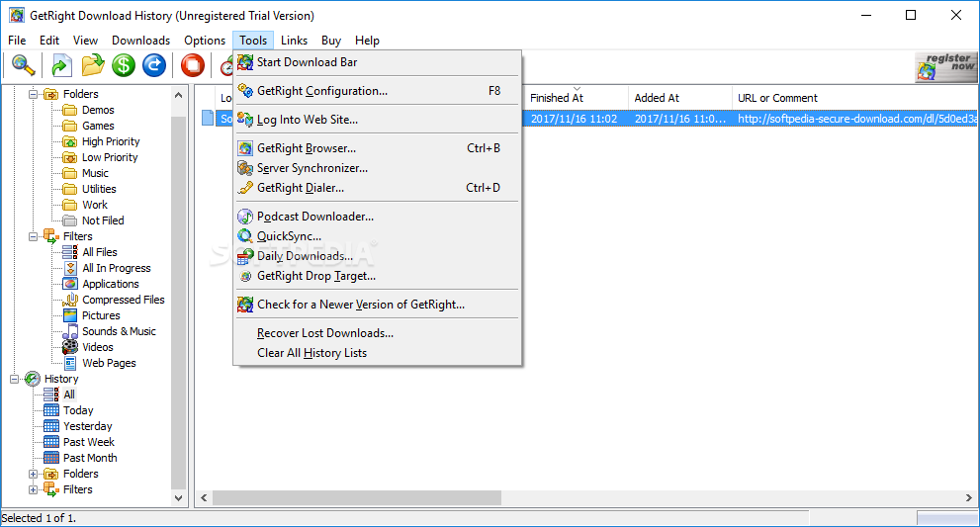Open the Edit menu
The height and width of the screenshot is (527, 980).
[48, 41]
